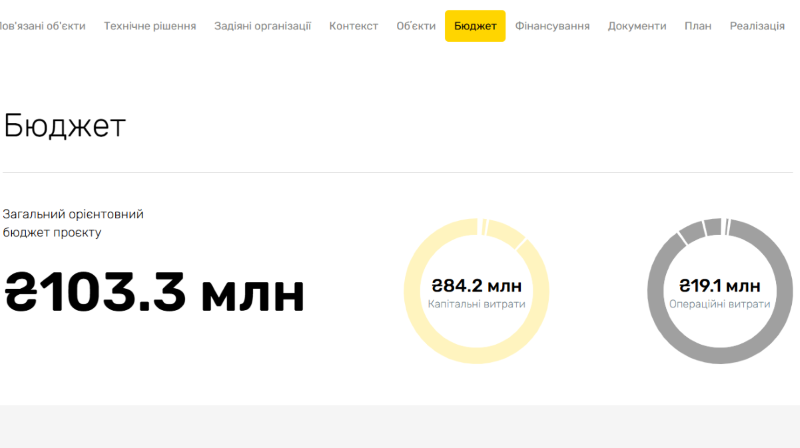
Task: Click the ₴19.1 млн operating expenses value
Action: coord(720,286)
